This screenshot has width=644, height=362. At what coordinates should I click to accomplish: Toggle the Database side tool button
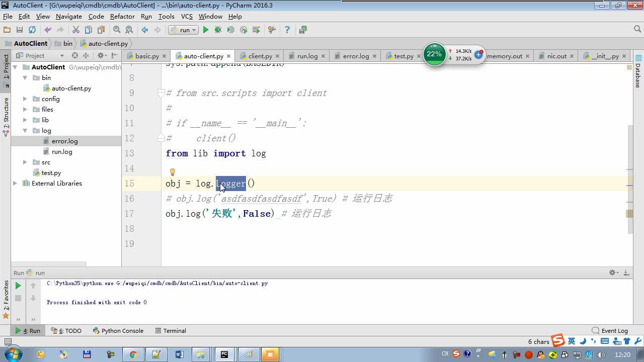(638, 71)
